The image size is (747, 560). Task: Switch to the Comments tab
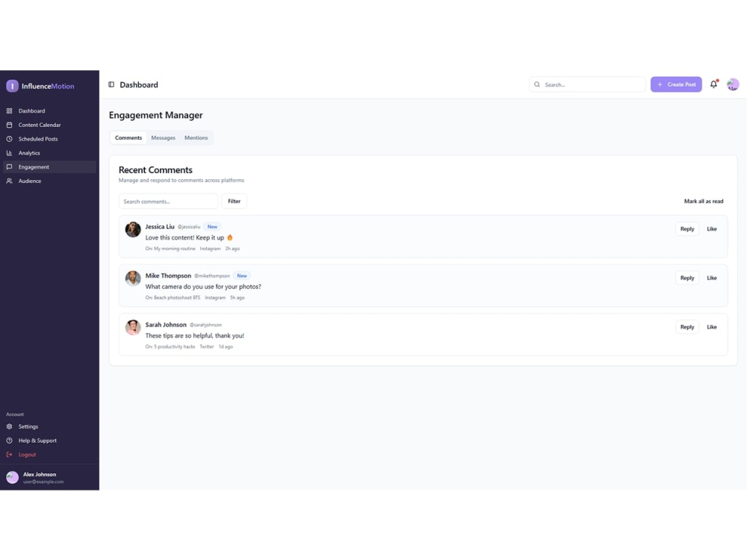128,137
